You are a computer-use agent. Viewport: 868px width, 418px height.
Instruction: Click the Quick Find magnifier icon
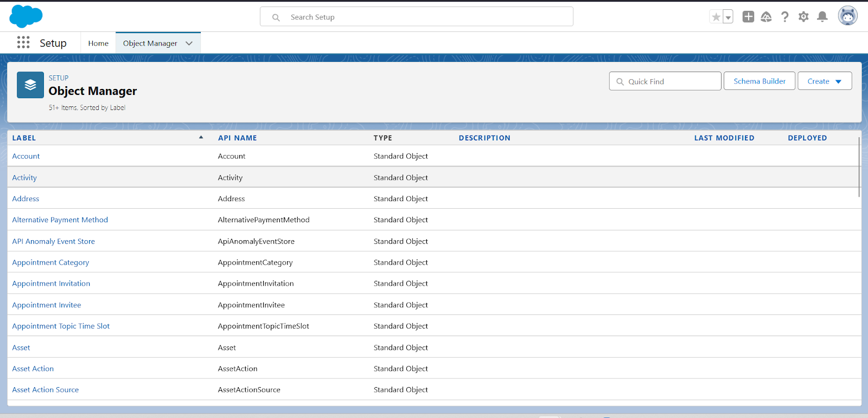point(620,82)
